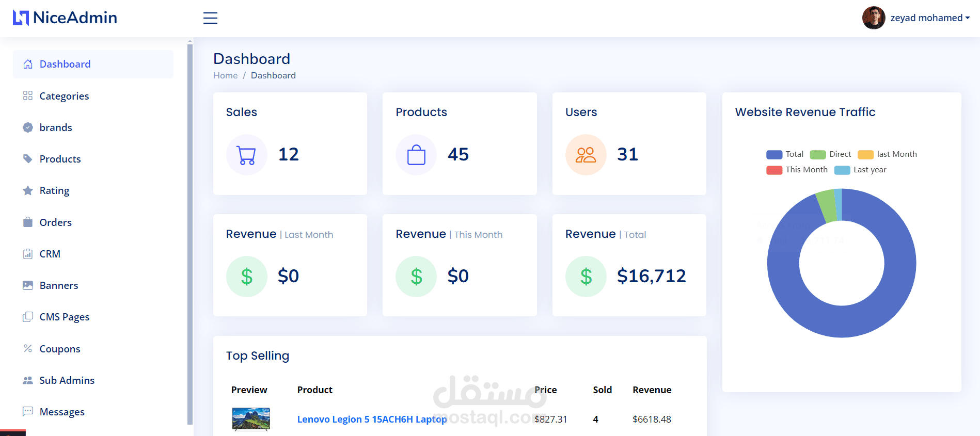Viewport: 980px width, 436px height.
Task: Toggle the This Month legend swatch
Action: click(774, 170)
